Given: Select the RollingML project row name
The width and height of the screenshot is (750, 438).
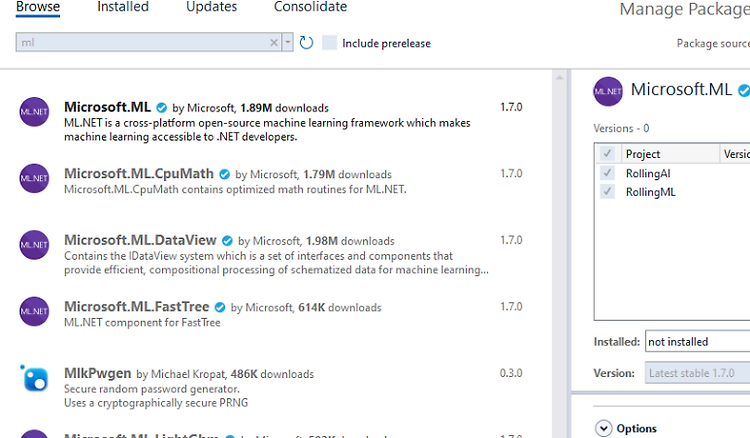Looking at the screenshot, I should click(651, 192).
